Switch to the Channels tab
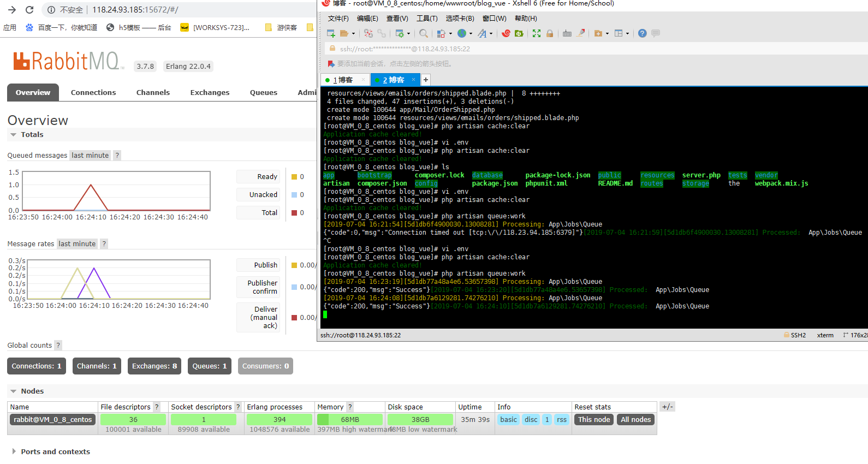Image resolution: width=868 pixels, height=464 pixels. tap(153, 92)
